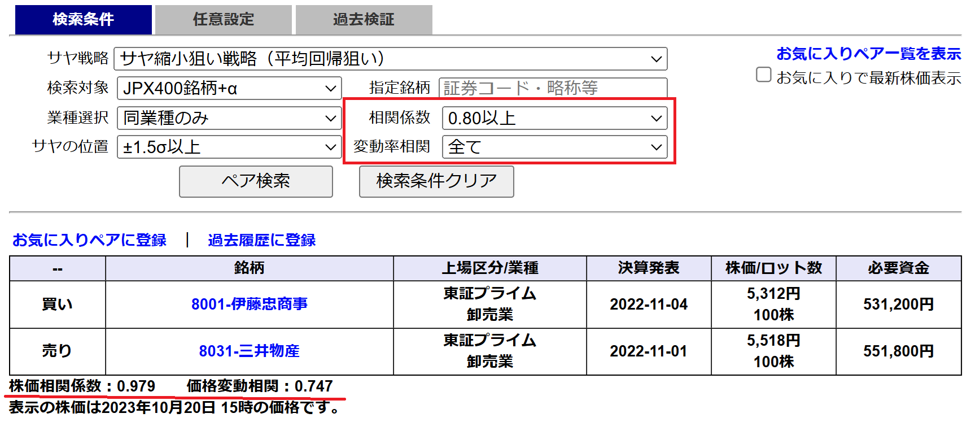Click the ペア検索 button

256,181
